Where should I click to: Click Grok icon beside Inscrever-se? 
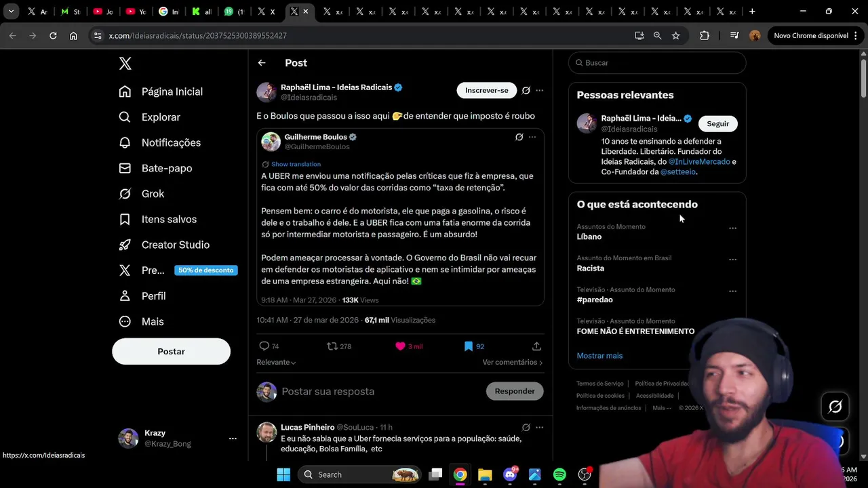click(526, 90)
